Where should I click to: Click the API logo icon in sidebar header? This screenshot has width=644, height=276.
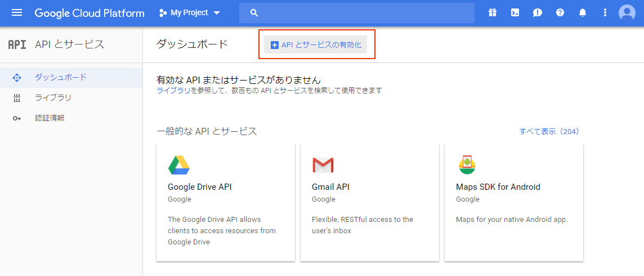pos(17,44)
